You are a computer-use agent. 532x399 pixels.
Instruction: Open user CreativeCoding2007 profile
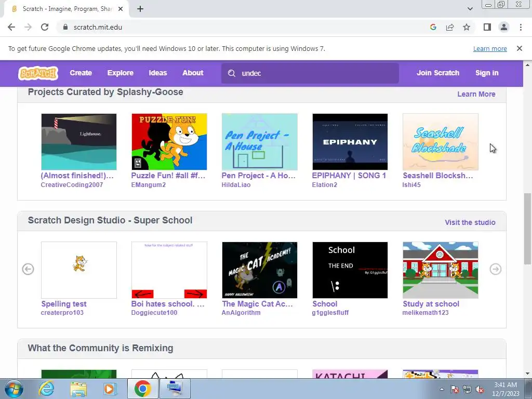(x=72, y=184)
